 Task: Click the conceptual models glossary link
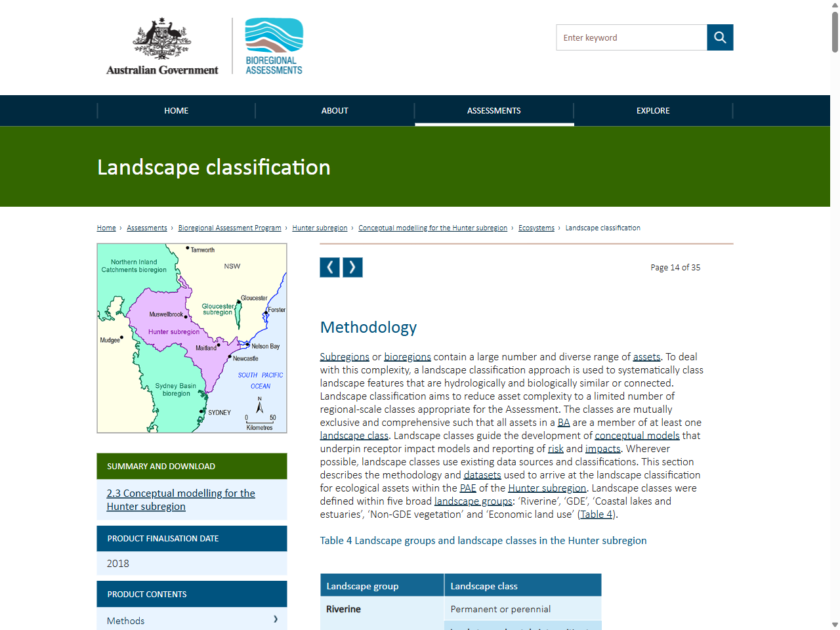[x=637, y=435]
